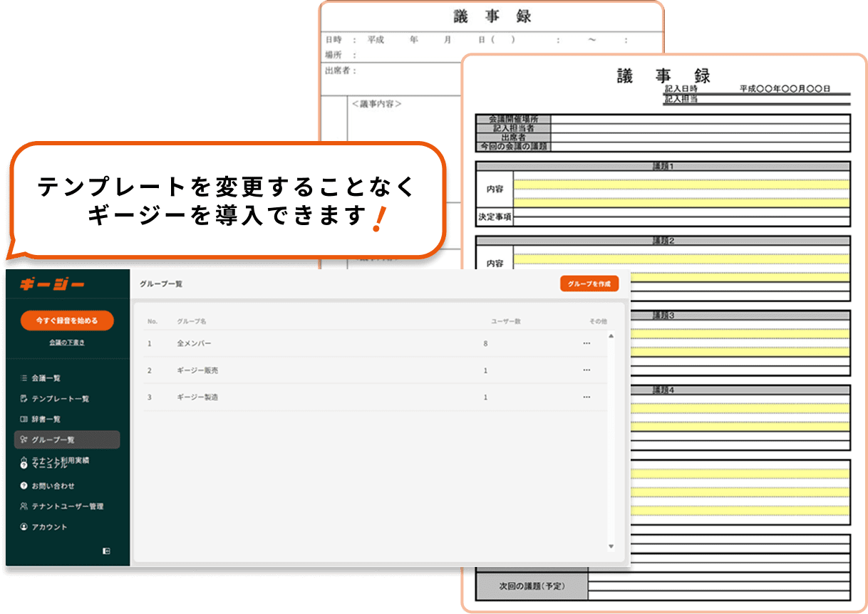Open the テンプレート一覧 menu item
This screenshot has width=868, height=614.
(x=61, y=399)
